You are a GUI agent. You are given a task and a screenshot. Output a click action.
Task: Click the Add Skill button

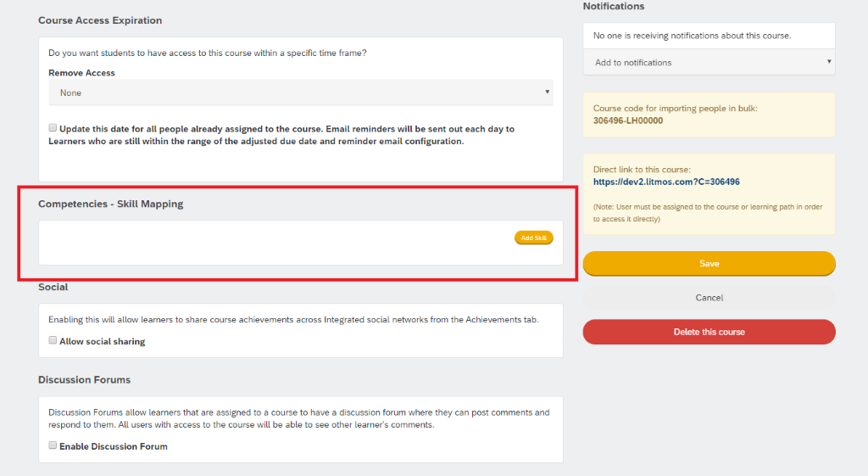534,238
